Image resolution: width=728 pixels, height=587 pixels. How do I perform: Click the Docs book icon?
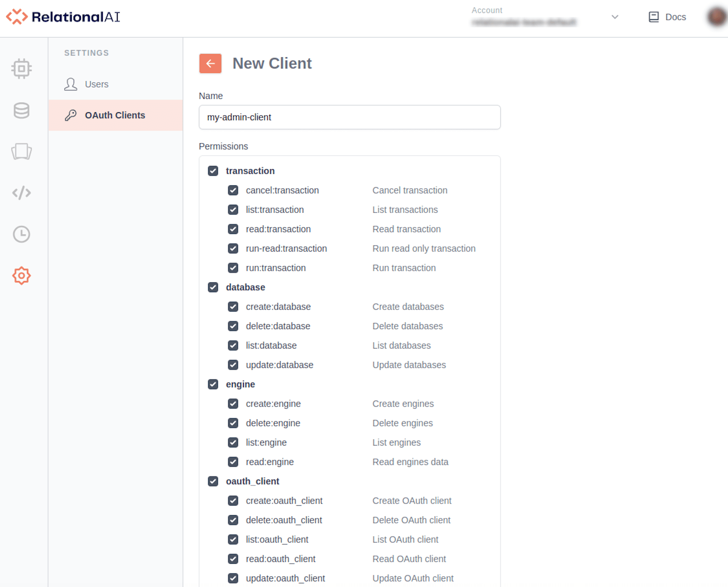(653, 17)
